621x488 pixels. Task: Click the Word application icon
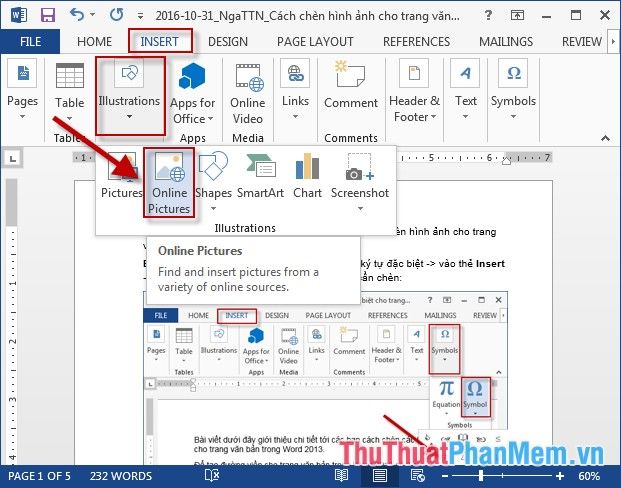(19, 15)
